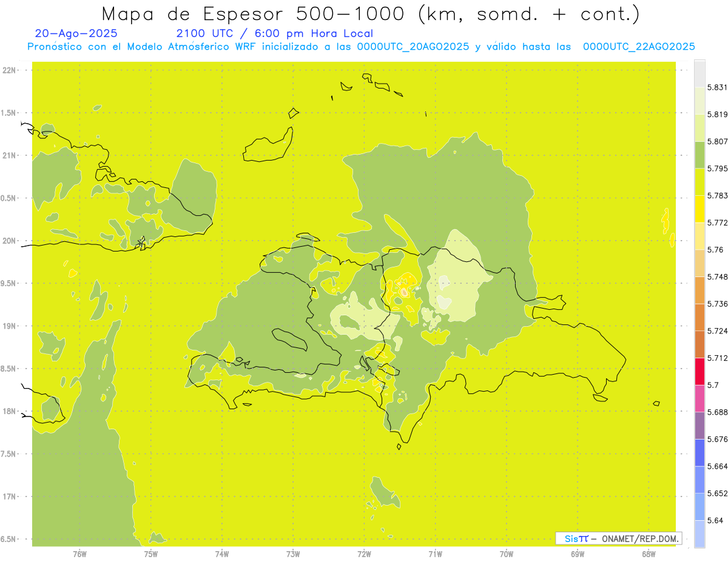Image resolution: width=728 pixels, height=562 pixels.
Task: Click the red legend band above 5.7
Action: point(699,371)
